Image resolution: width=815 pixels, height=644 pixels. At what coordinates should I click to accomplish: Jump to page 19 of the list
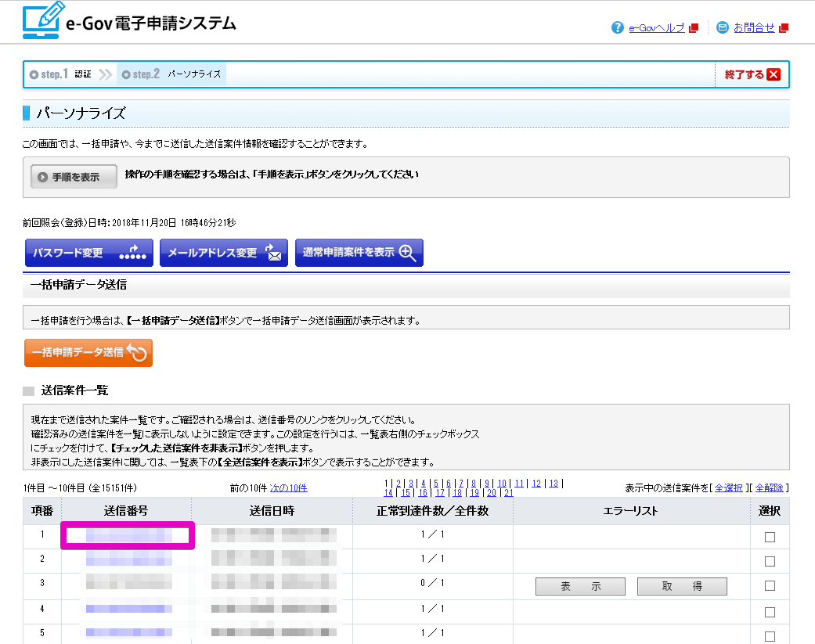[474, 493]
